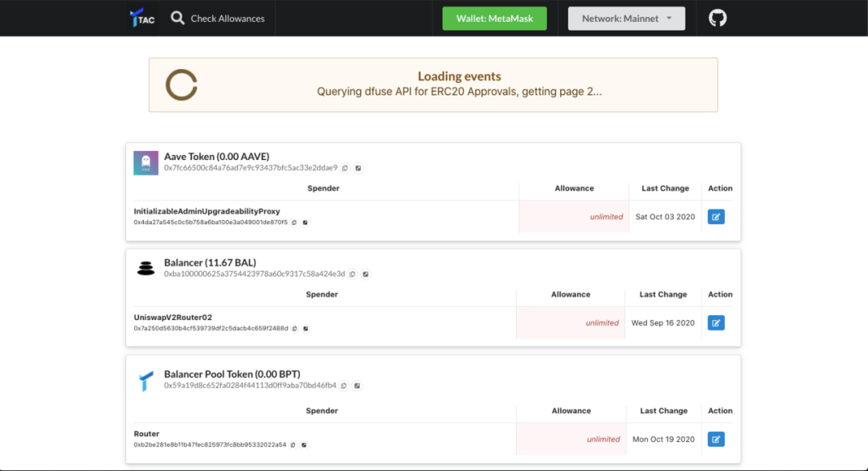This screenshot has height=471, width=868.
Task: Click the Querying dfuse API status message
Action: (x=459, y=92)
